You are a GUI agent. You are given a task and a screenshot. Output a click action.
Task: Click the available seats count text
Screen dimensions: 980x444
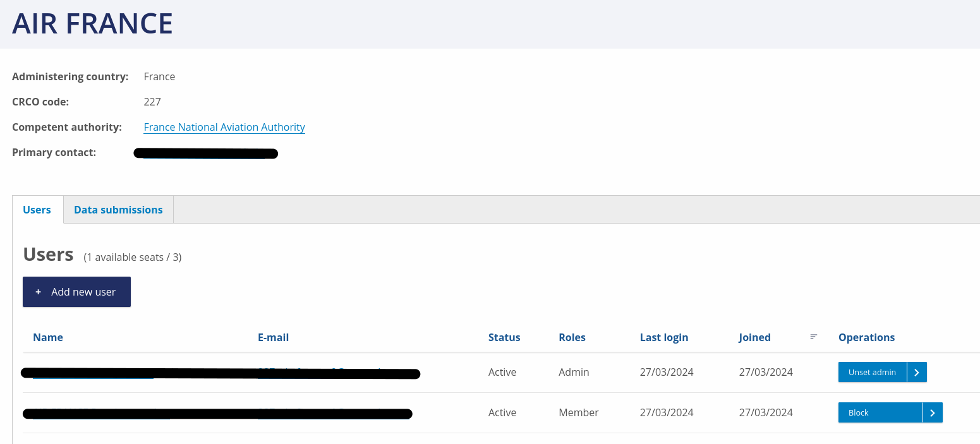pyautogui.click(x=133, y=257)
